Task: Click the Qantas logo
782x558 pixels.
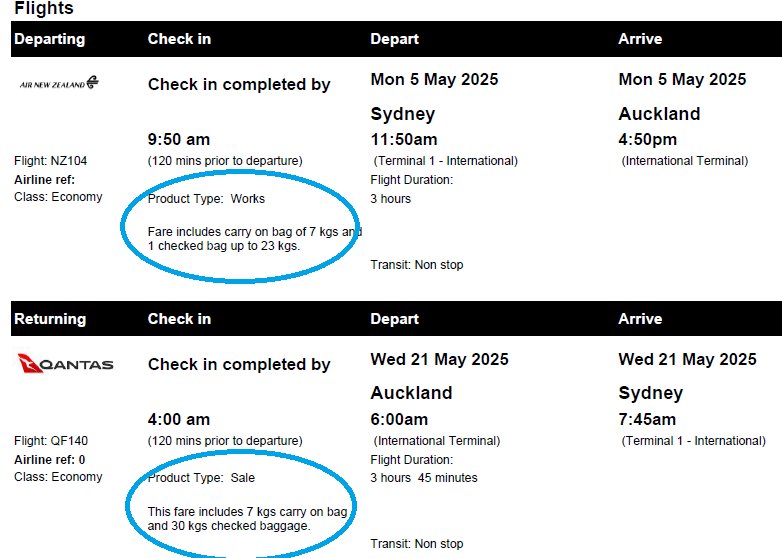Action: (65, 364)
